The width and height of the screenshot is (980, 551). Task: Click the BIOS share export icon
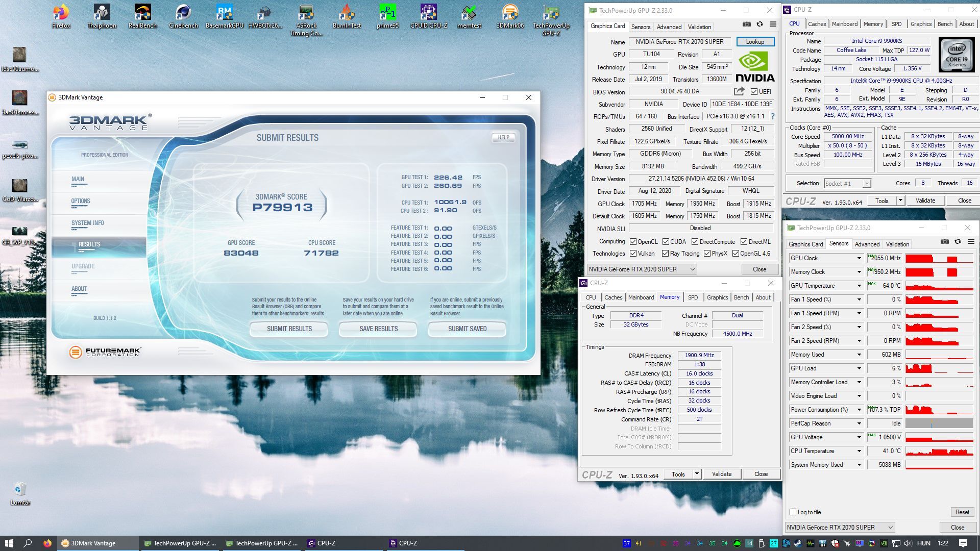(x=739, y=91)
